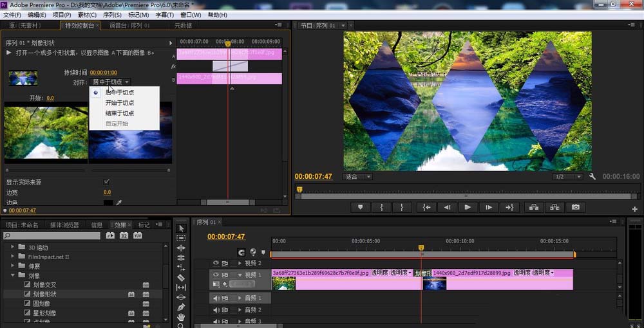Open the 序列(S) menu
Viewport: 644px width, 328px height.
(113, 15)
